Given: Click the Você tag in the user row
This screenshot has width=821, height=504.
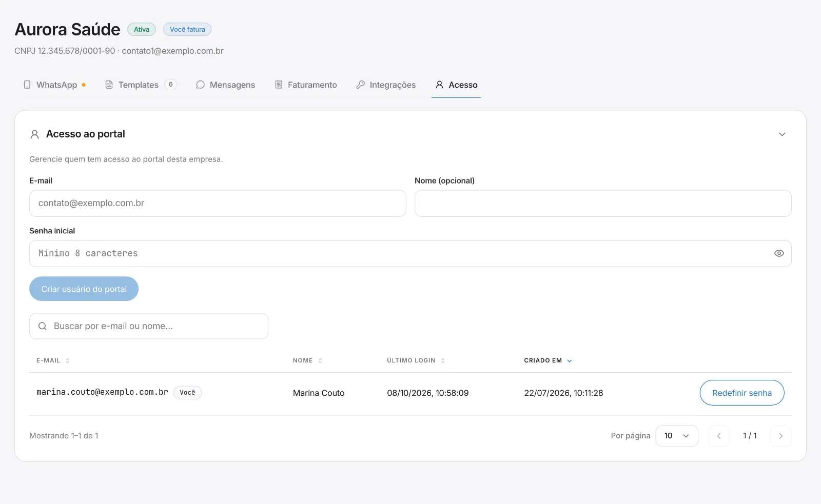Looking at the screenshot, I should click(187, 393).
